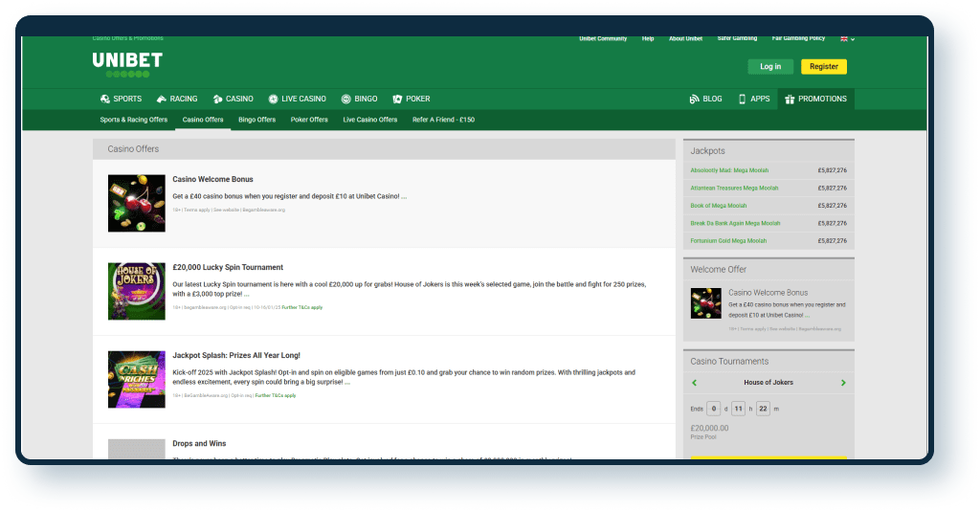The height and width of the screenshot is (511, 980).
Task: Click the Unibet logo
Action: (127, 65)
